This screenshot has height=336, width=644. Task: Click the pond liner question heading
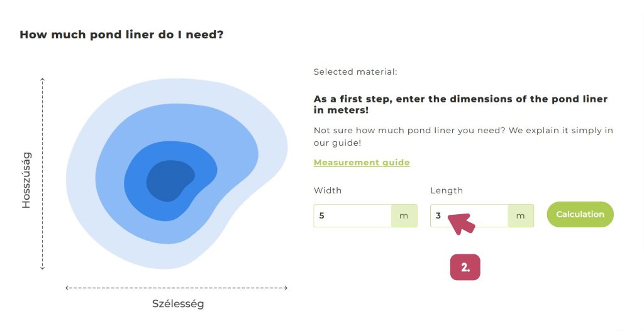(x=121, y=35)
